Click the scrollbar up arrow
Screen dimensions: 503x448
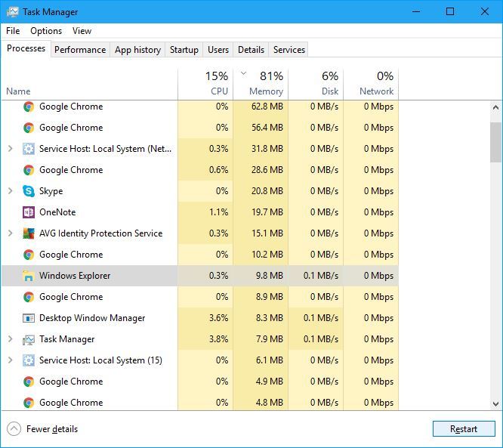click(495, 107)
